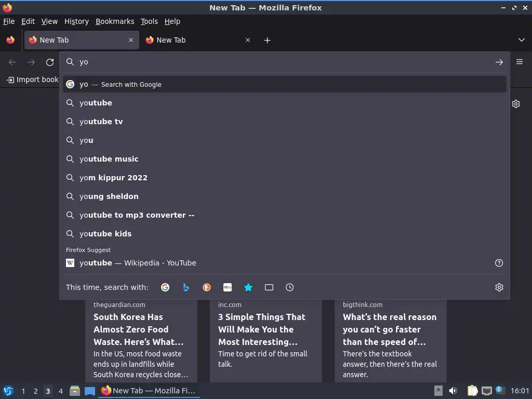
Task: Search this time with Bing icon
Action: pyautogui.click(x=186, y=287)
